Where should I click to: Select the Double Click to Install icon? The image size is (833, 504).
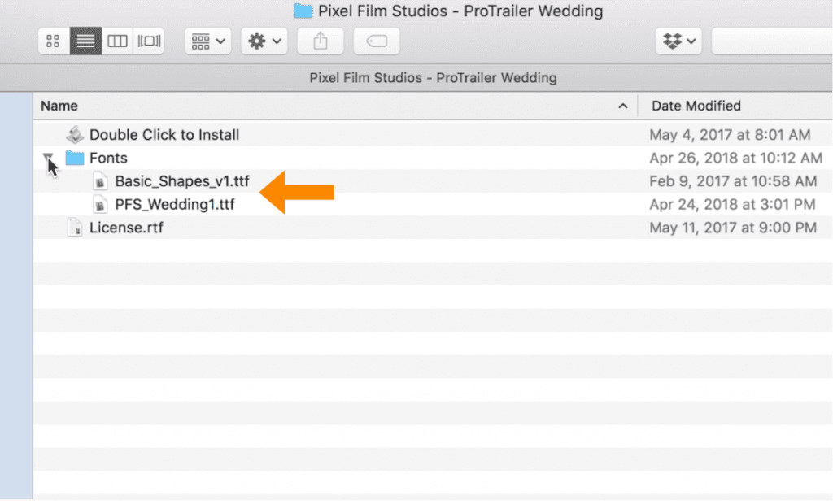tap(75, 134)
